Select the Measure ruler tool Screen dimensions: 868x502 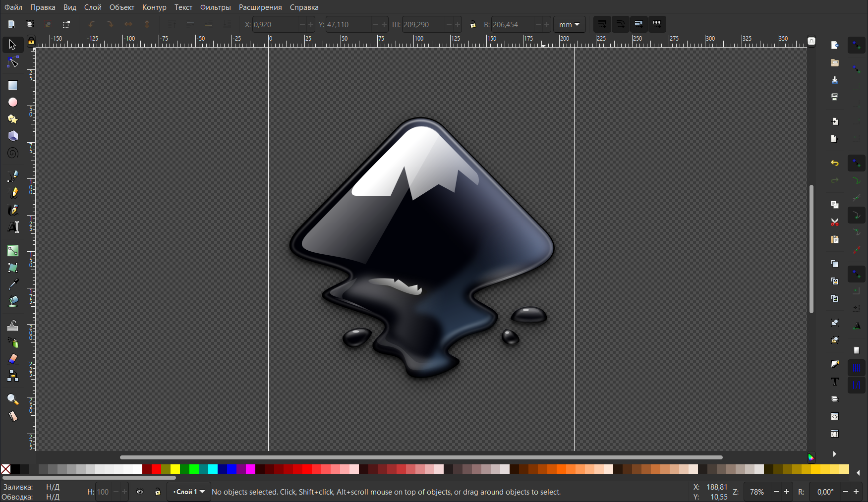[13, 416]
